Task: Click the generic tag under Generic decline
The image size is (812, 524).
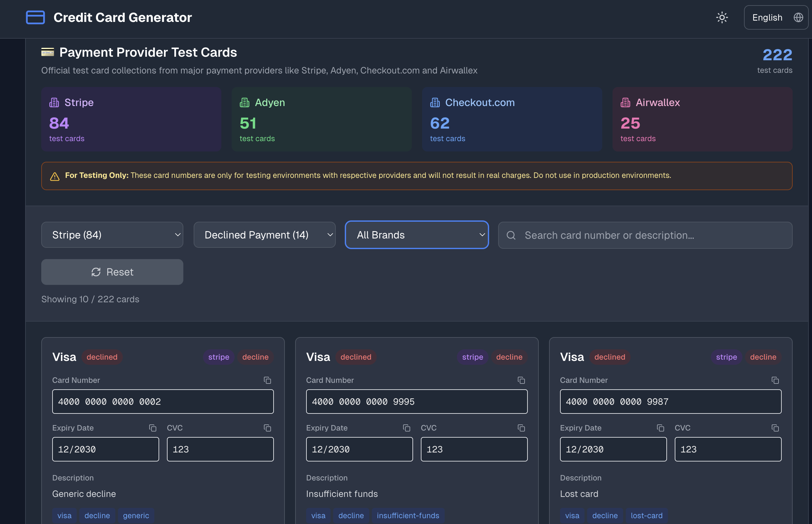Action: click(x=136, y=516)
